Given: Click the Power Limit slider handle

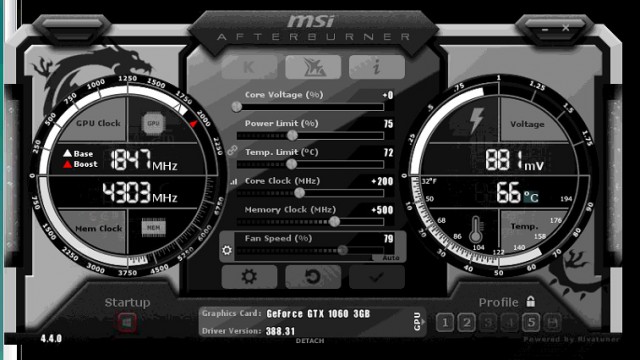Looking at the screenshot, I should (292, 135).
